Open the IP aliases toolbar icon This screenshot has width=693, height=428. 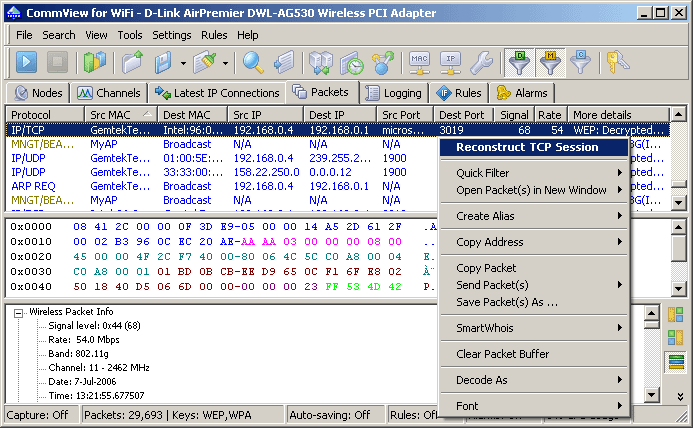pyautogui.click(x=450, y=62)
